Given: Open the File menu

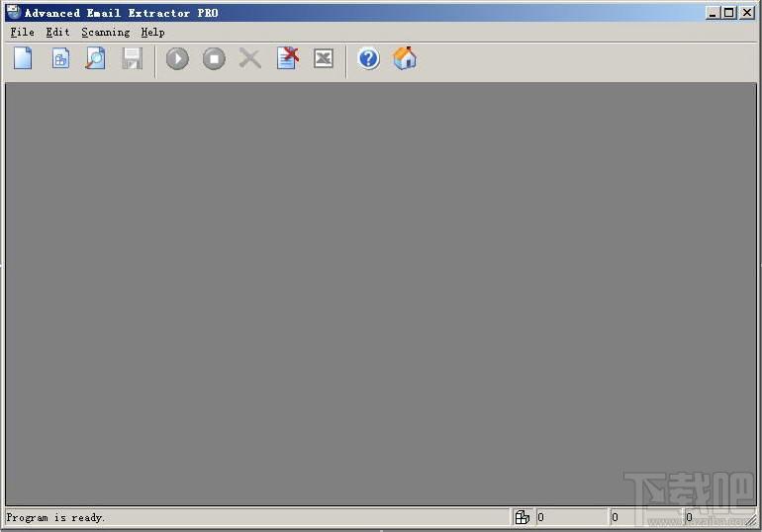Looking at the screenshot, I should (x=23, y=32).
